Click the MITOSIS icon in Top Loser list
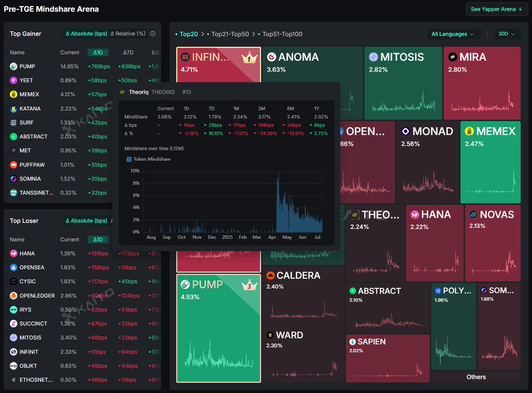Image resolution: width=532 pixels, height=393 pixels. 14,338
